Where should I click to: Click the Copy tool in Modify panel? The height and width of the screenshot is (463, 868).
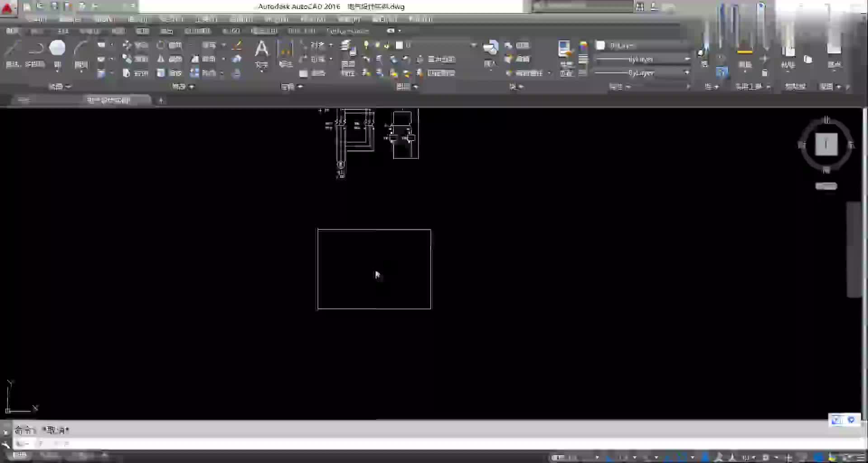point(136,59)
